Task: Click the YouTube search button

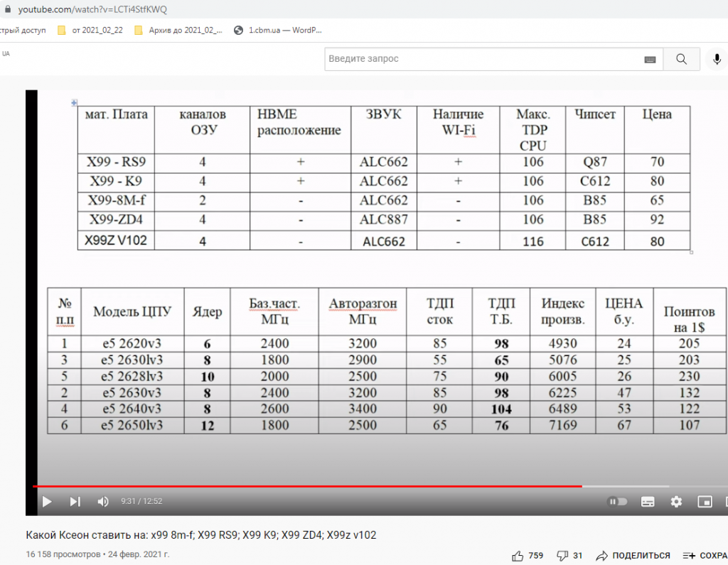Action: point(681,59)
